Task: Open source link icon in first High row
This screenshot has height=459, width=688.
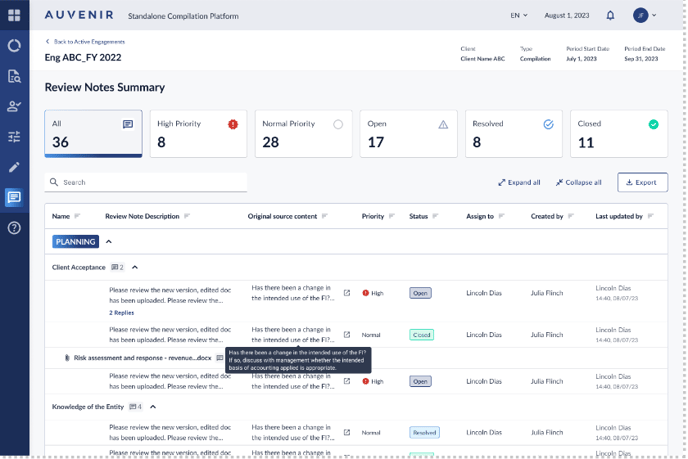Action: point(347,293)
